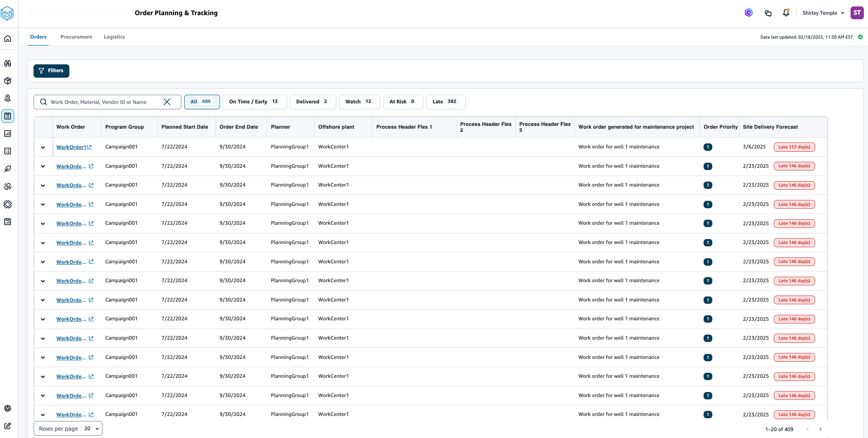
Task: Select the Late 382 status filter
Action: pos(445,102)
